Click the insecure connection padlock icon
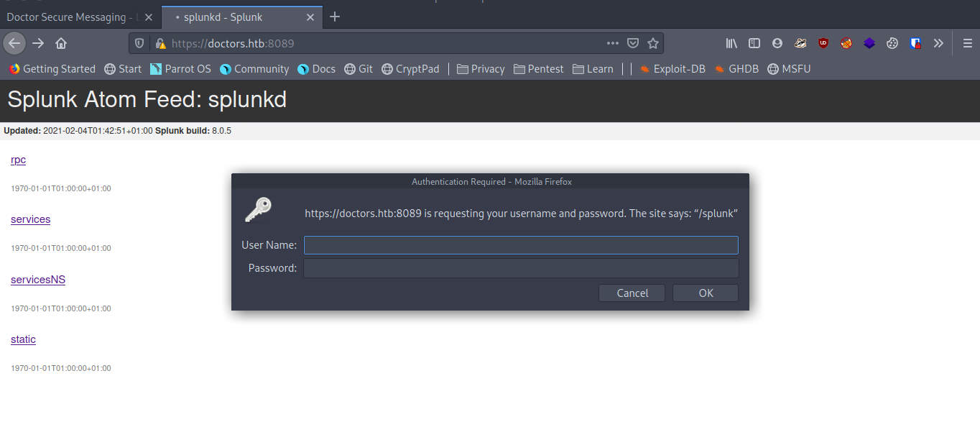This screenshot has height=422, width=980. coord(160,43)
